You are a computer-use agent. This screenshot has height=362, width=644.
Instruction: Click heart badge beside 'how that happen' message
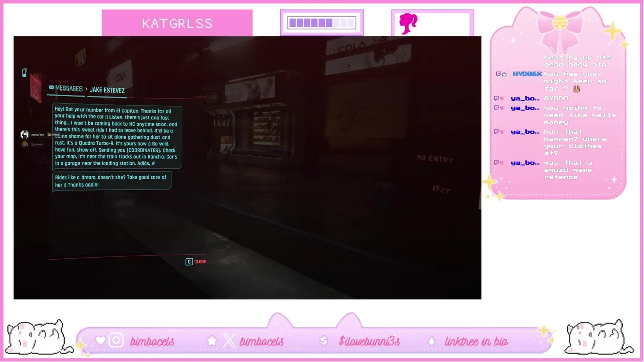(x=502, y=132)
